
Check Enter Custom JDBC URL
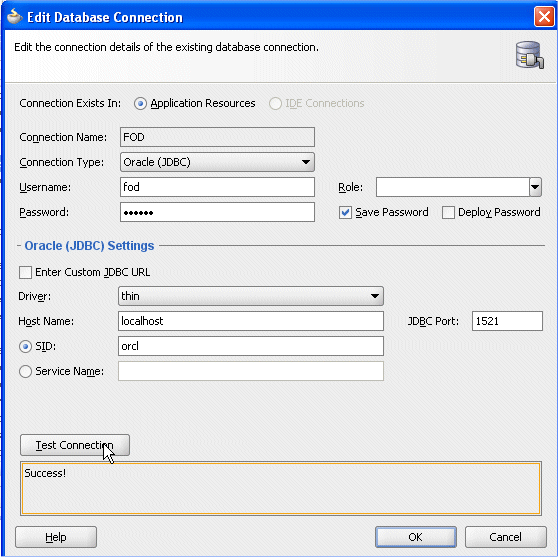coord(25,273)
